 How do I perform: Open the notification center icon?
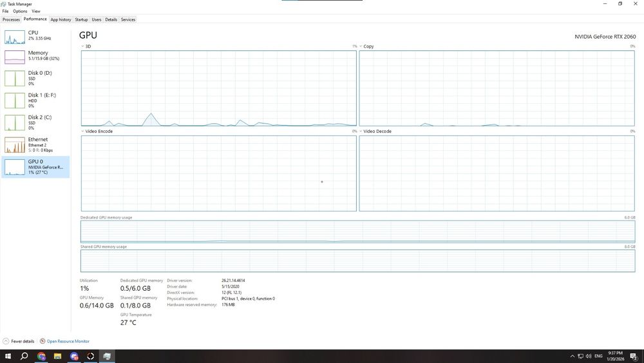[634, 356]
